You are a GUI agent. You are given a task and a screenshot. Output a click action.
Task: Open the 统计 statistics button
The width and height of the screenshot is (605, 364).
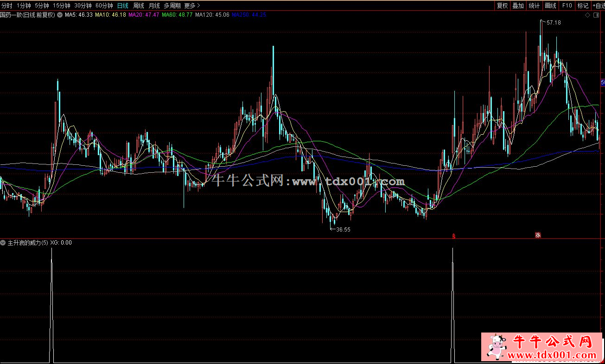click(x=534, y=6)
